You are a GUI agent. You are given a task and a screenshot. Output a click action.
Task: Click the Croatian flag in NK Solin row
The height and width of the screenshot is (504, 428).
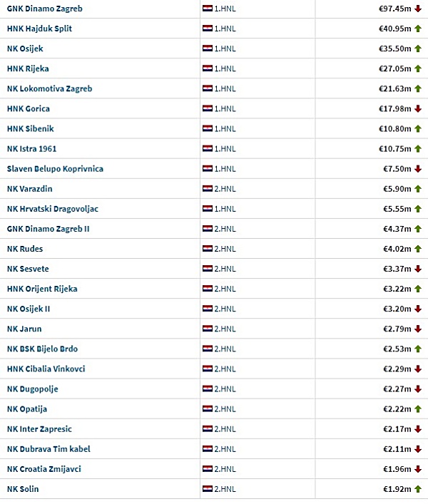(208, 489)
